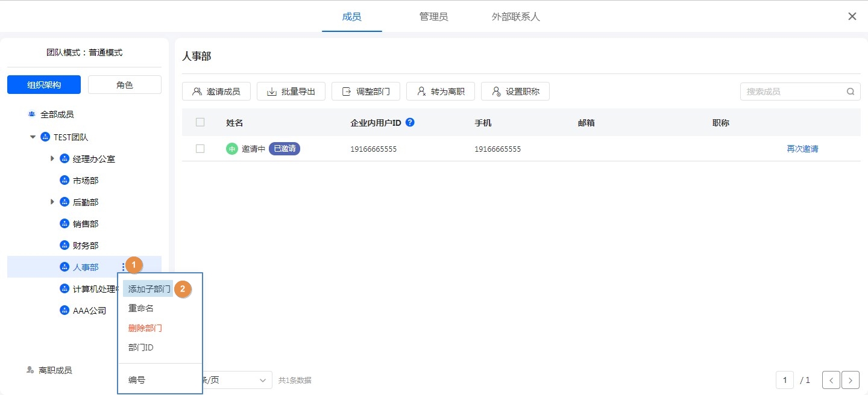868x395 pixels.
Task: Click the 离职成员 icon in sidebar
Action: [x=30, y=370]
